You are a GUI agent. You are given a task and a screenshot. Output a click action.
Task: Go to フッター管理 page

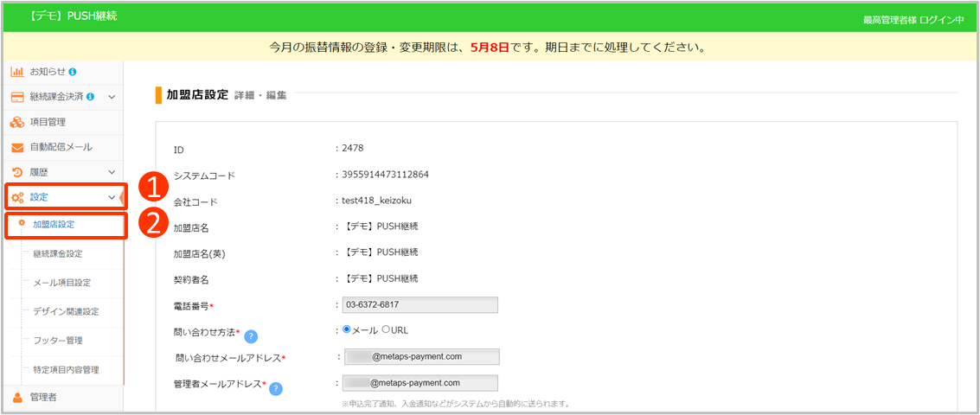[x=57, y=340]
